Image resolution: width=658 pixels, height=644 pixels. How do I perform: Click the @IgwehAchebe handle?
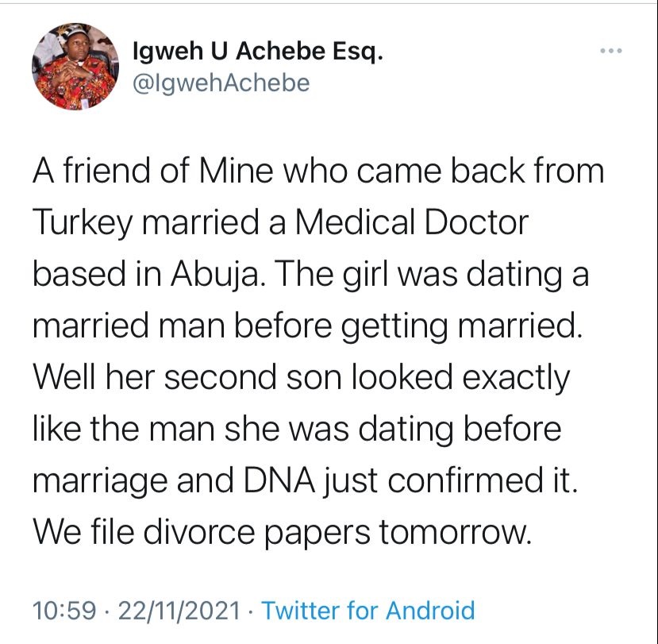[x=218, y=82]
